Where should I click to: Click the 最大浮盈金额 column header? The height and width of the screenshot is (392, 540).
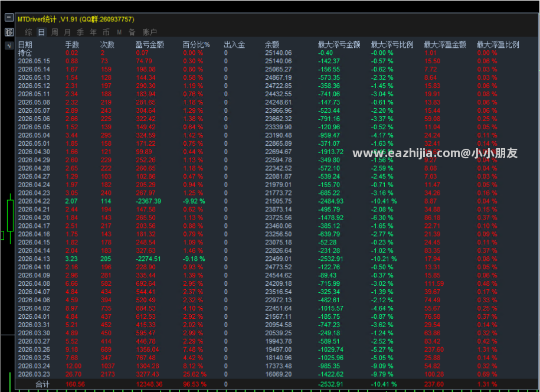click(445, 44)
